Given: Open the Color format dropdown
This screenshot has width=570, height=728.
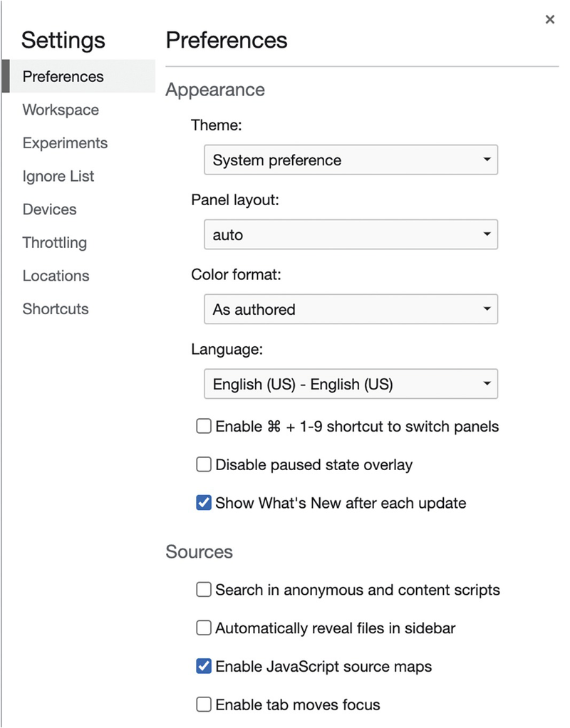Looking at the screenshot, I should (x=351, y=310).
